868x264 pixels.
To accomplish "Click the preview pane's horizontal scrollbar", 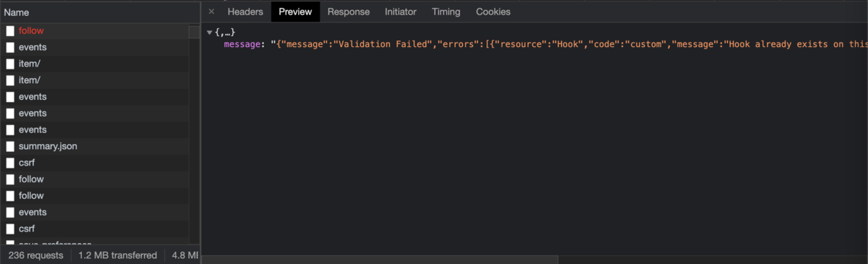I will pos(380,259).
